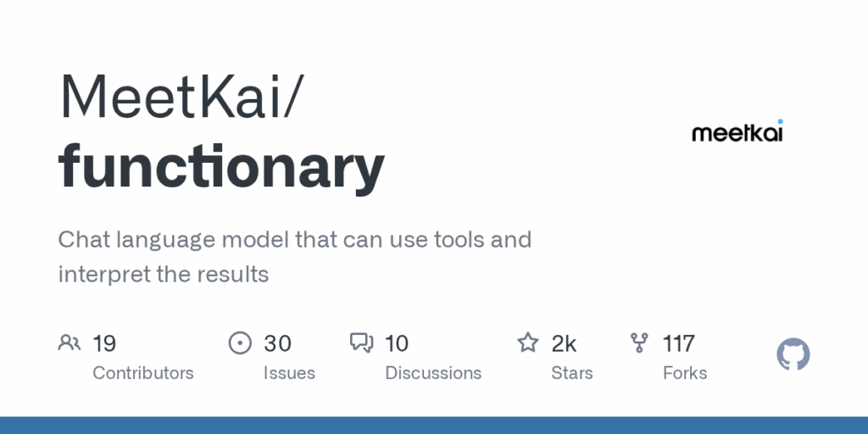Select the Contributors label
This screenshot has width=868, height=434.
(x=142, y=373)
